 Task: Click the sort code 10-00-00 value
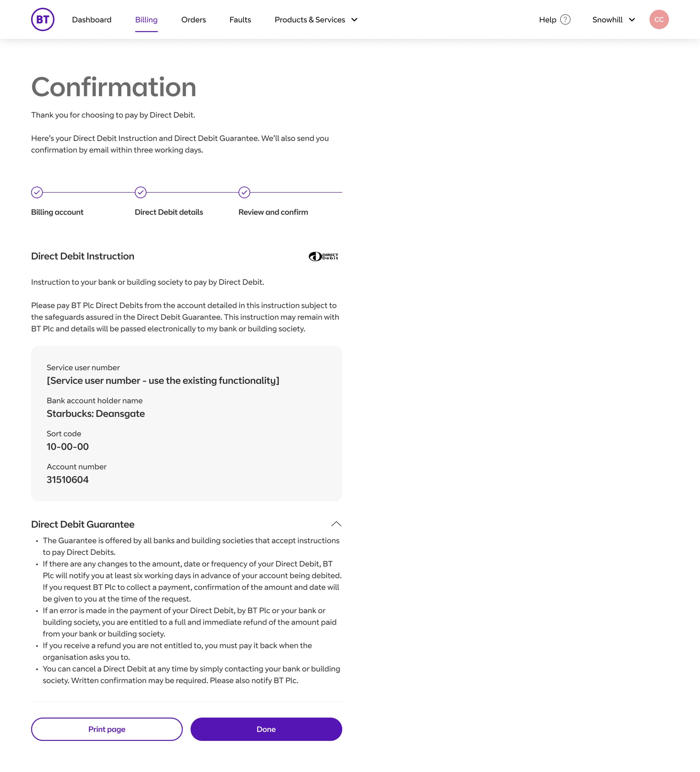coord(67,447)
